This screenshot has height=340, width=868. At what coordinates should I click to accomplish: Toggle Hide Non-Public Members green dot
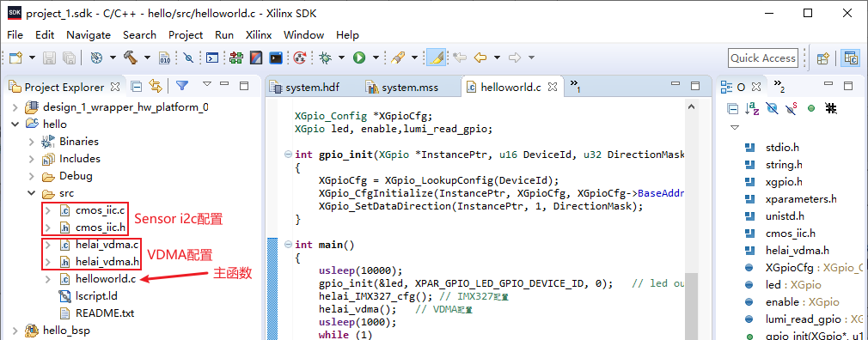(811, 109)
